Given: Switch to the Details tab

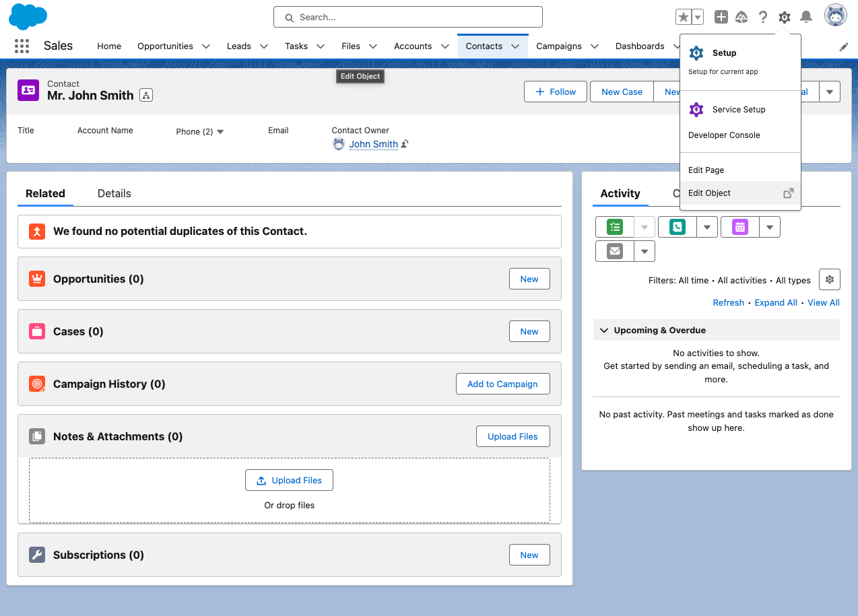Looking at the screenshot, I should point(114,194).
